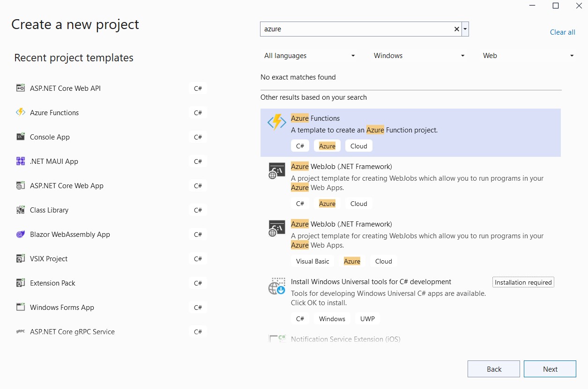Click the Extension Pack template icon

point(20,283)
